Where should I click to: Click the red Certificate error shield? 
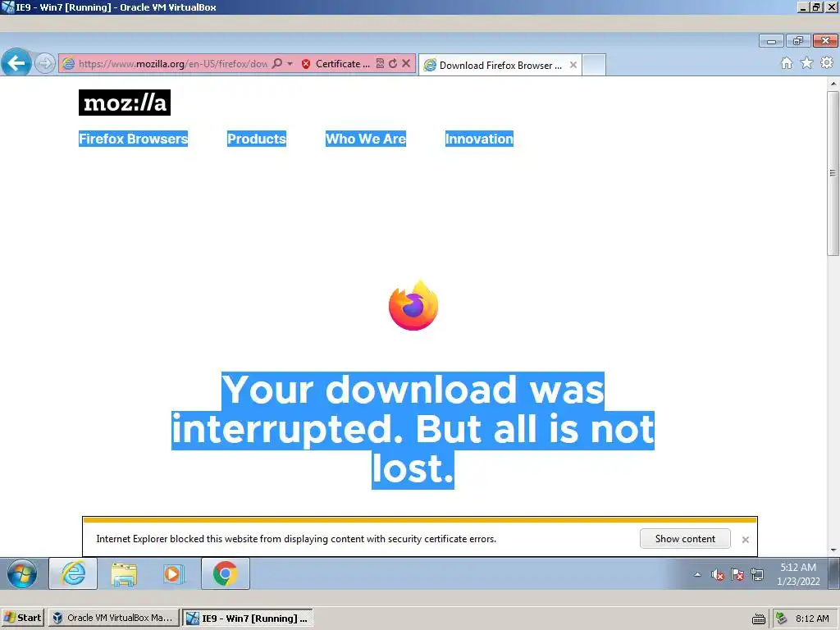[x=306, y=64]
